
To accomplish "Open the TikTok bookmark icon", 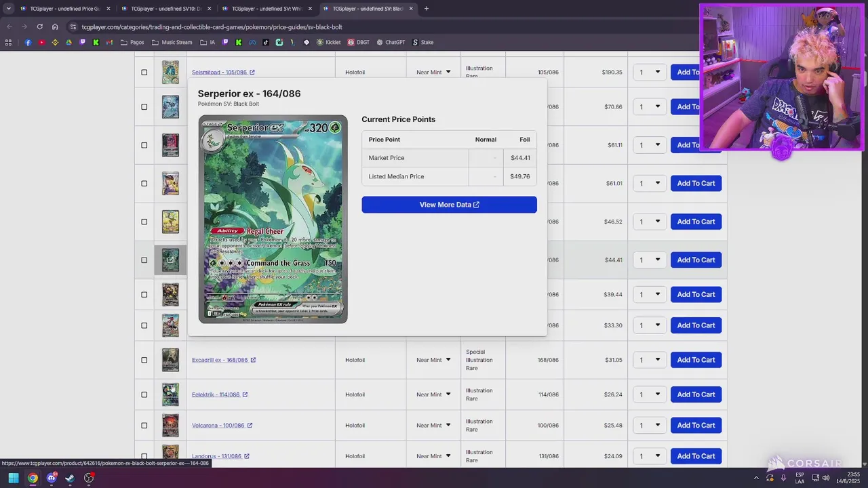I will (265, 42).
